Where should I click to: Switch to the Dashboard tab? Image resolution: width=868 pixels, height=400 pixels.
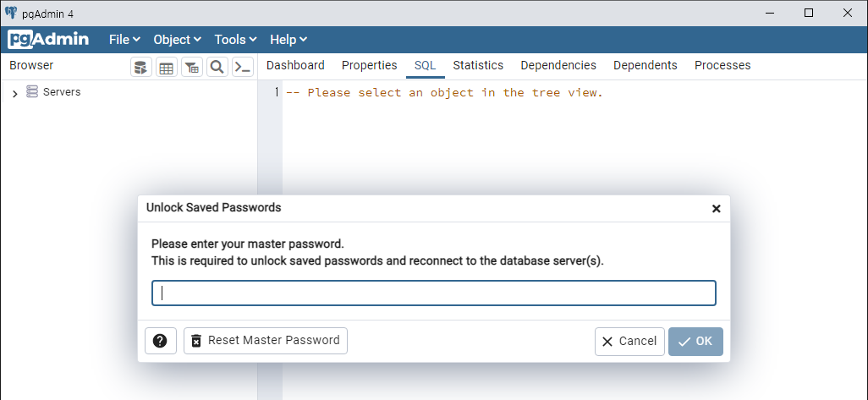click(295, 65)
